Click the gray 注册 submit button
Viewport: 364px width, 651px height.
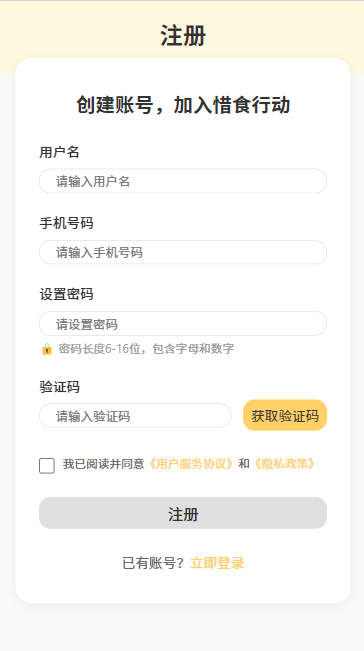coord(183,513)
